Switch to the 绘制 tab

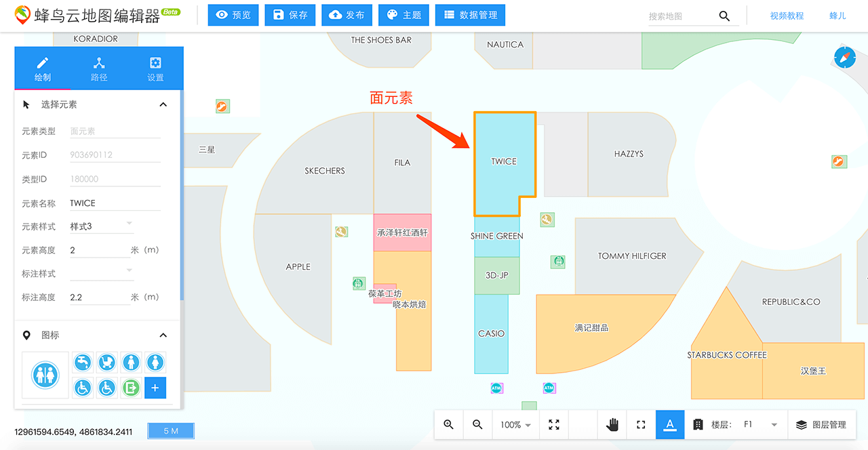click(43, 68)
